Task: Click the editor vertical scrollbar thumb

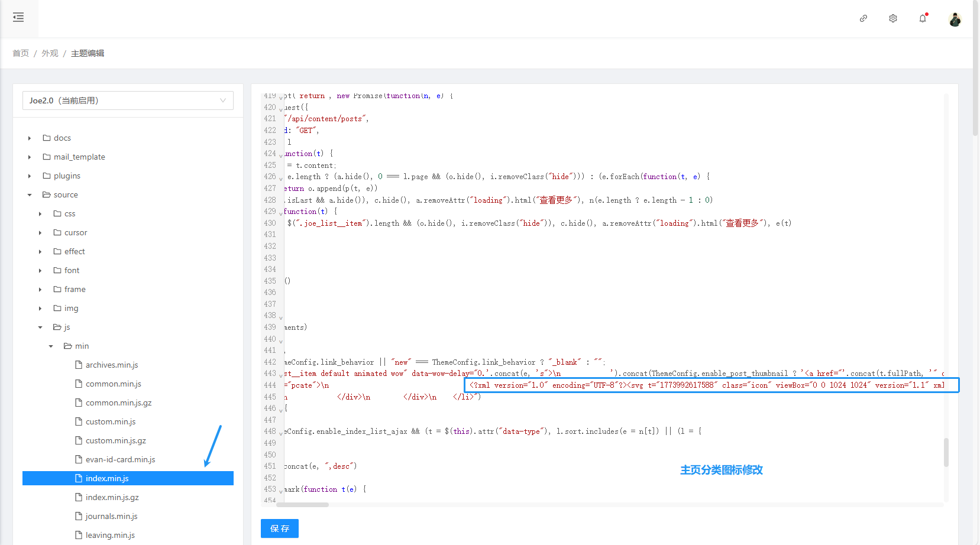Action: coord(946,452)
